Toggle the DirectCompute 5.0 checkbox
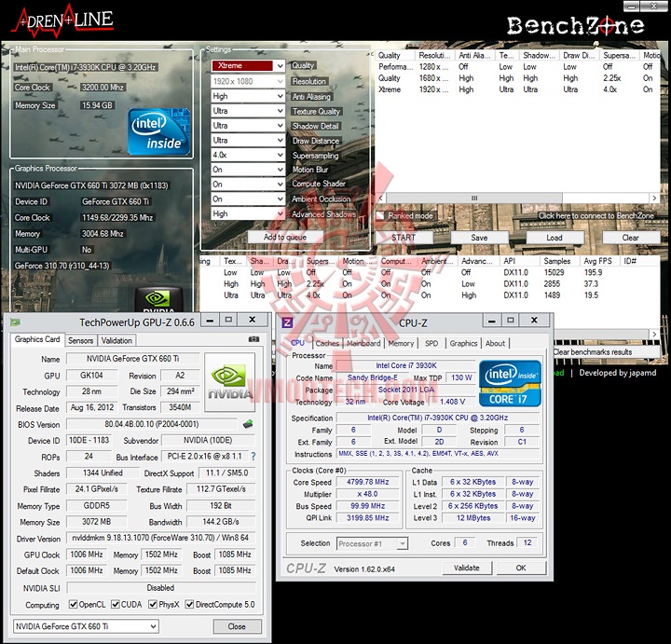The width and height of the screenshot is (671, 644). [x=189, y=604]
